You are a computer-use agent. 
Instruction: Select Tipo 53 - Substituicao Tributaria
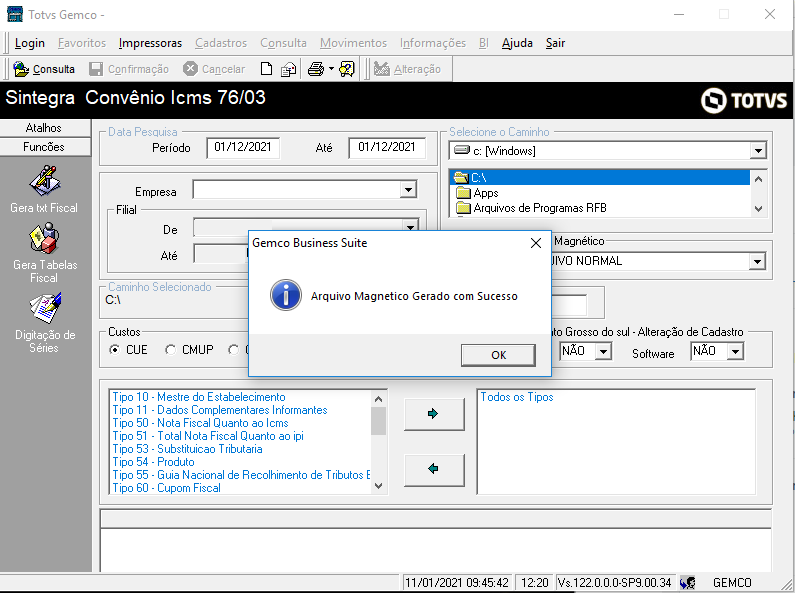187,449
